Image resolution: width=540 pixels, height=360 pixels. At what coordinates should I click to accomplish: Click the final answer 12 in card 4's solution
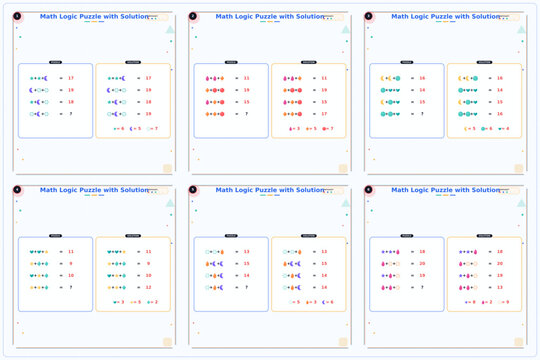tap(148, 287)
